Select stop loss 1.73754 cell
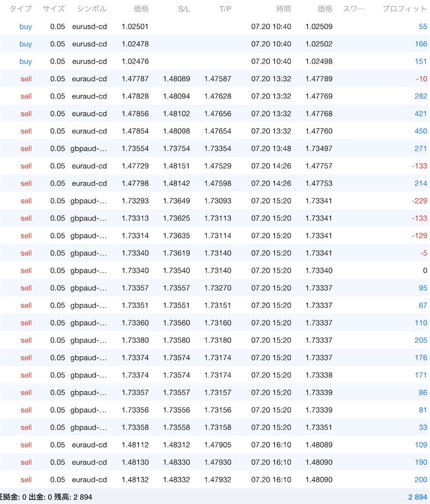The image size is (430, 504). coord(176,149)
